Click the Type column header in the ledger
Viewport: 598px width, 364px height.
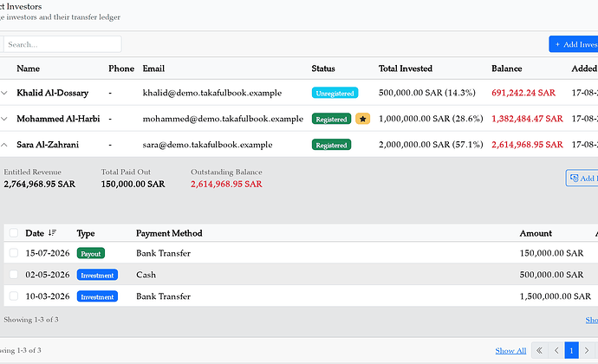(x=86, y=233)
